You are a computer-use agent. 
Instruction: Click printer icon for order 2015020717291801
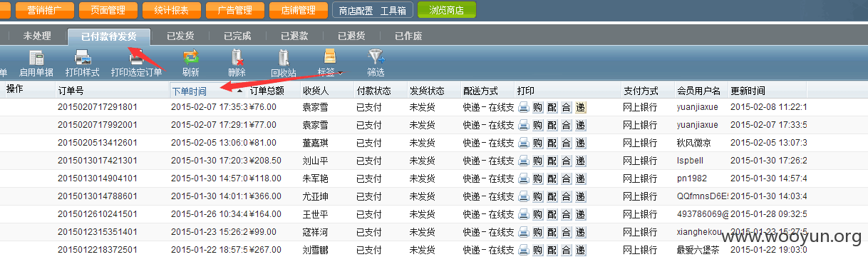[x=524, y=107]
